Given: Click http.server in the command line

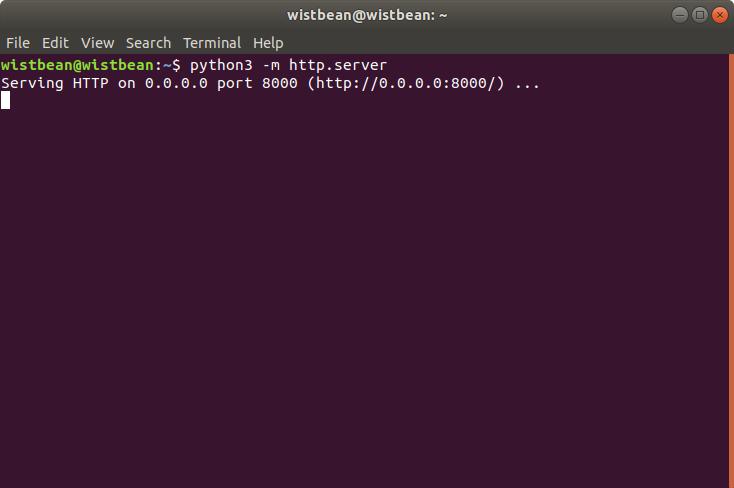Looking at the screenshot, I should (338, 65).
